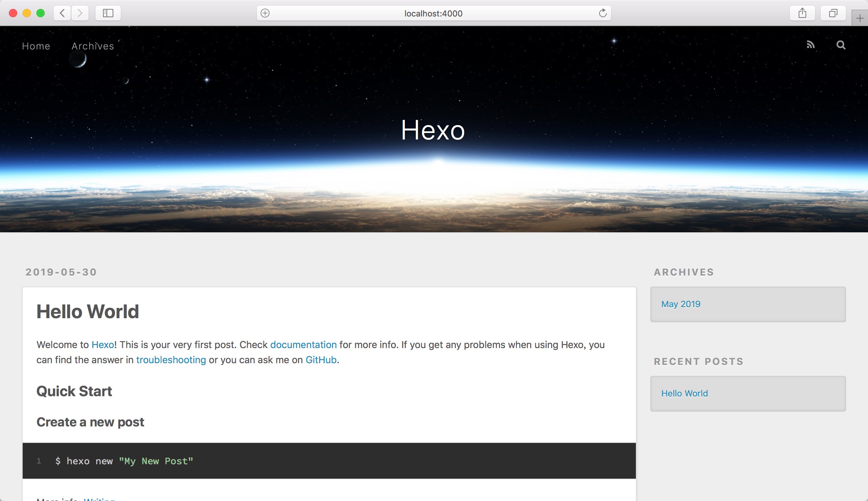Click the RECENT POSTS widget heading
Image resolution: width=868 pixels, height=501 pixels.
pyautogui.click(x=698, y=361)
